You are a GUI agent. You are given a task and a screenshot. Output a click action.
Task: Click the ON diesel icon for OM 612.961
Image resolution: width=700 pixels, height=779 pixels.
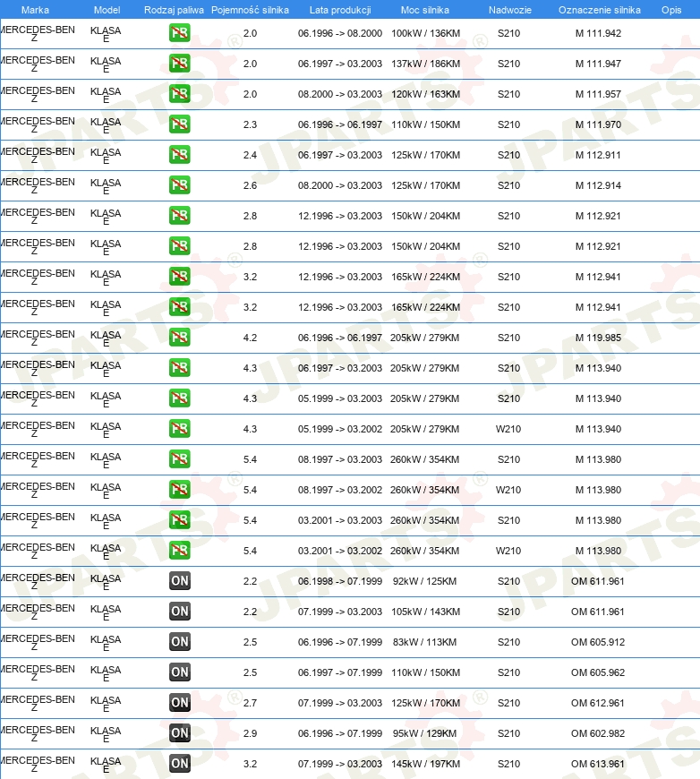(x=179, y=703)
